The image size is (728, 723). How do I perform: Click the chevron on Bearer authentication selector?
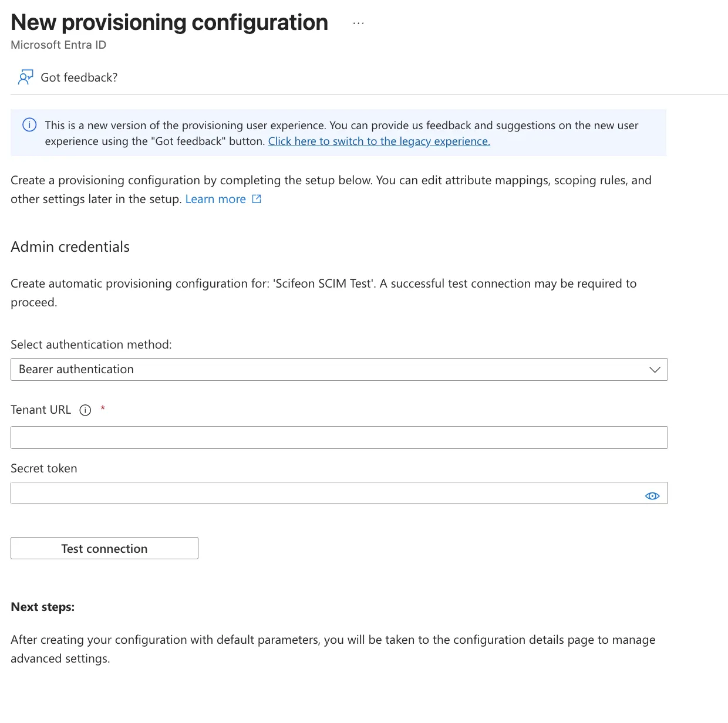654,370
